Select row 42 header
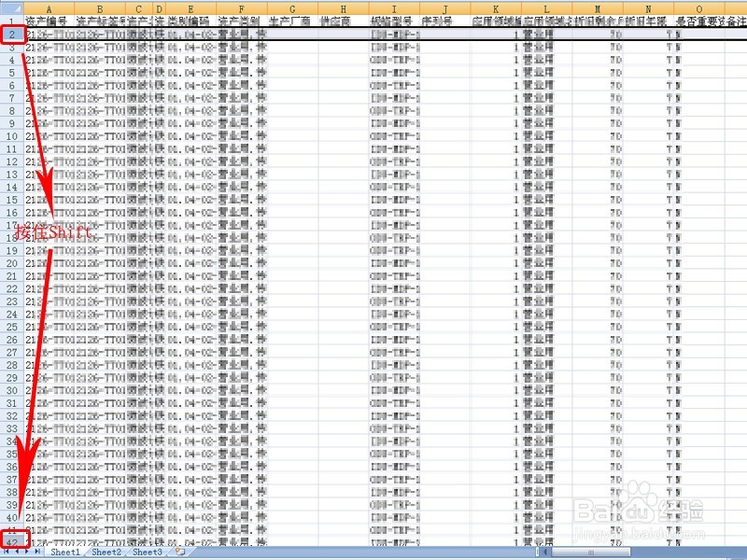This screenshot has height=560, width=747. coord(11,542)
